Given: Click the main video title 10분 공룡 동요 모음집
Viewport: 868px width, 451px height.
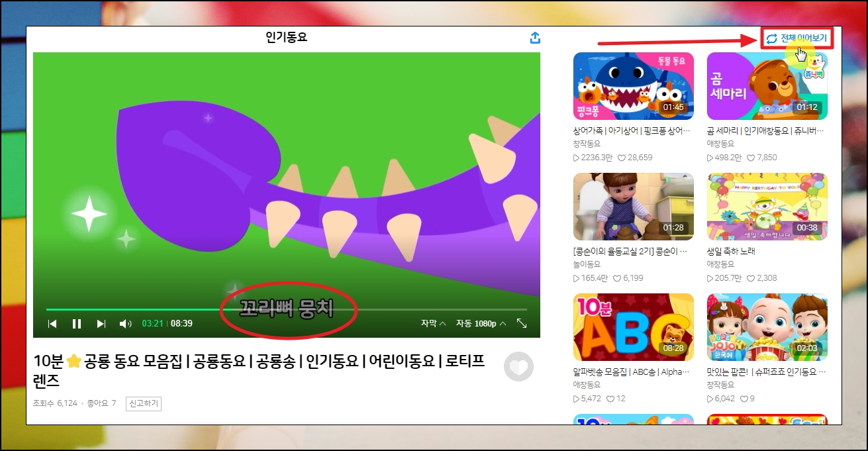Looking at the screenshot, I should point(259,371).
